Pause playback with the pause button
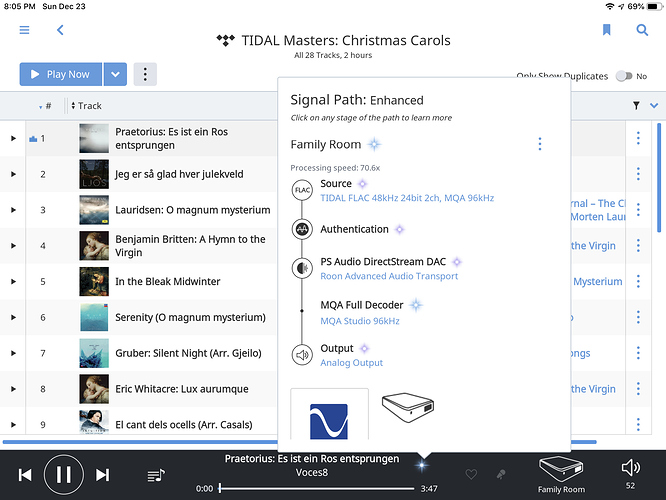Screen dimensions: 666x500 (64, 475)
